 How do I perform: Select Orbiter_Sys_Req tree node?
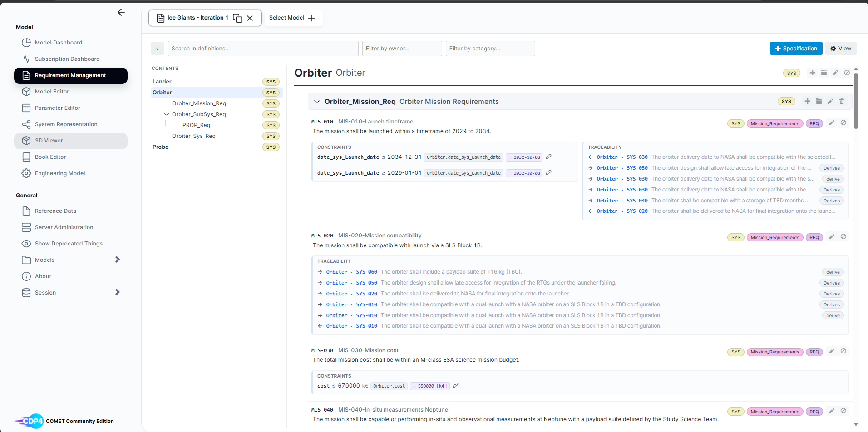(x=194, y=136)
